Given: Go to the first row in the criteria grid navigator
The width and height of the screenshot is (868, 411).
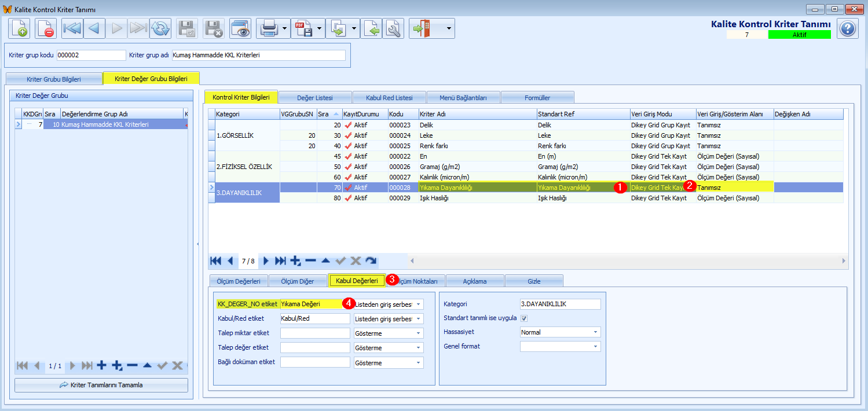Looking at the screenshot, I should coord(216,261).
